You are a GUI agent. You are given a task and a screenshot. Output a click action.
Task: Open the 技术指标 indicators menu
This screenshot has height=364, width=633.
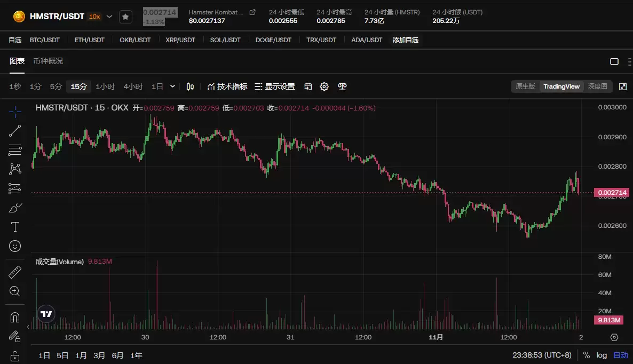coord(227,86)
